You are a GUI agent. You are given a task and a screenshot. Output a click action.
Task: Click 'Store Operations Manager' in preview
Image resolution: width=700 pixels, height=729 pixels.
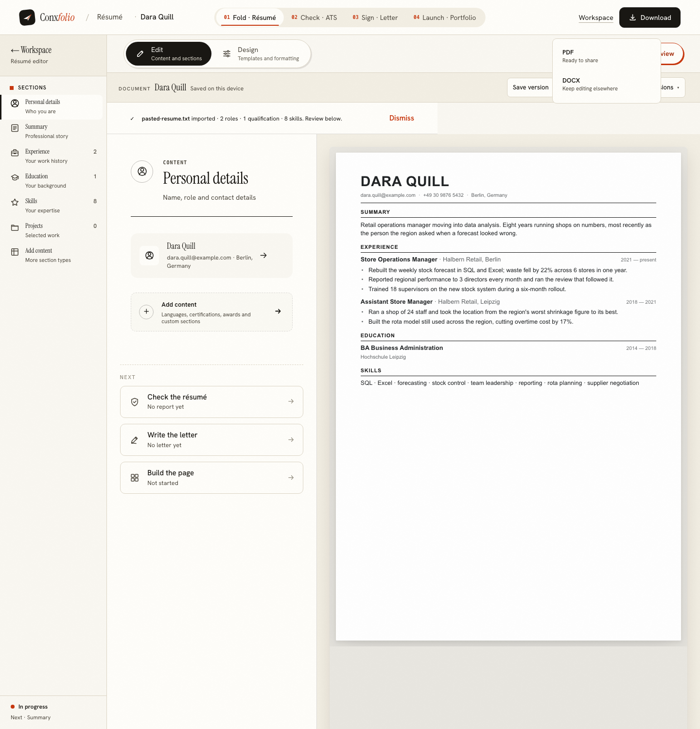pos(399,260)
